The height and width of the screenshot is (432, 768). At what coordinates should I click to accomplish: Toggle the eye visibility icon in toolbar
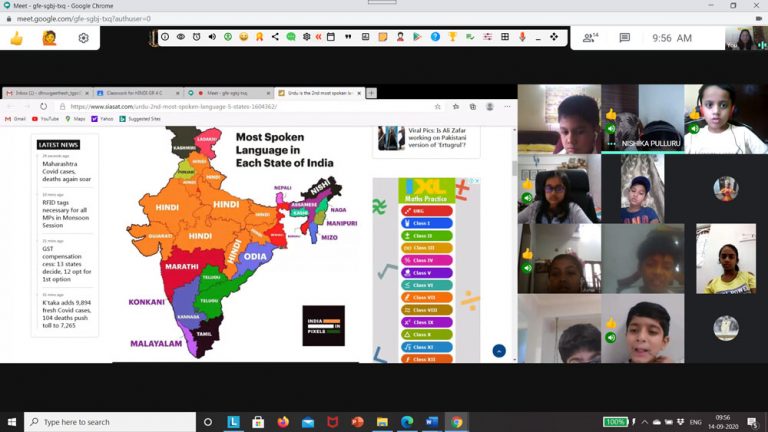tap(181, 37)
